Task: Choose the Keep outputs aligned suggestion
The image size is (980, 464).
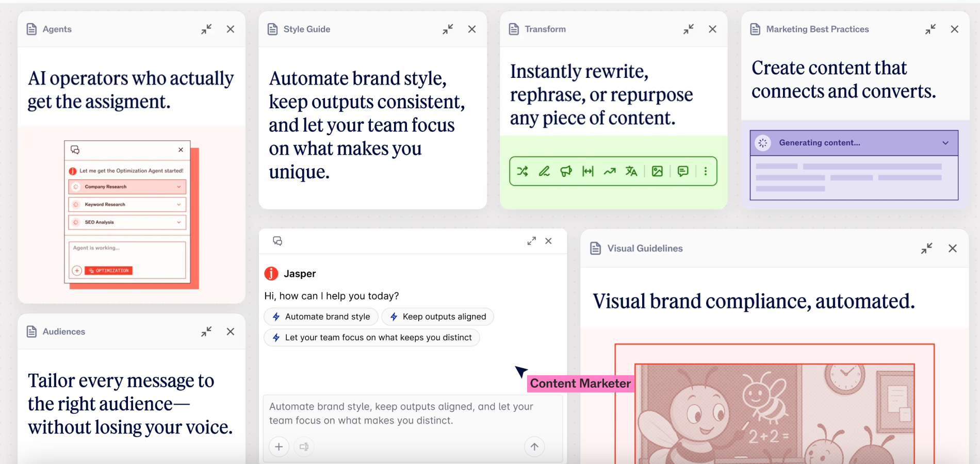Action: 437,317
